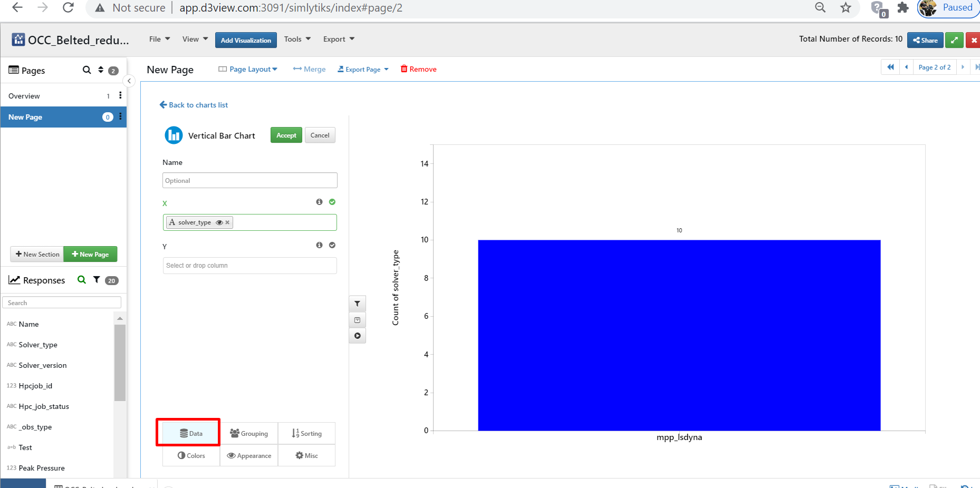Select Hpcjob_id response
Viewport: 980px width, 488px height.
35,386
